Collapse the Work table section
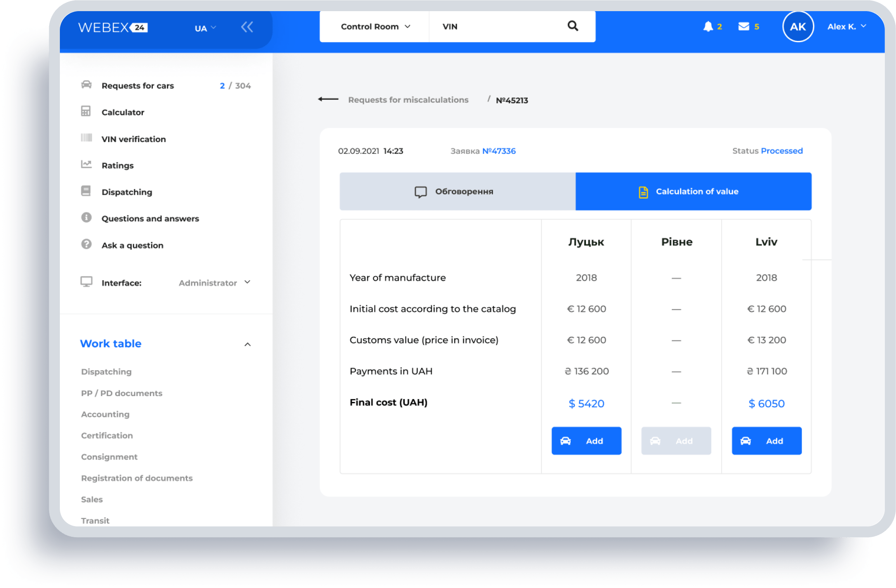This screenshot has height=588, width=896. coord(247,344)
